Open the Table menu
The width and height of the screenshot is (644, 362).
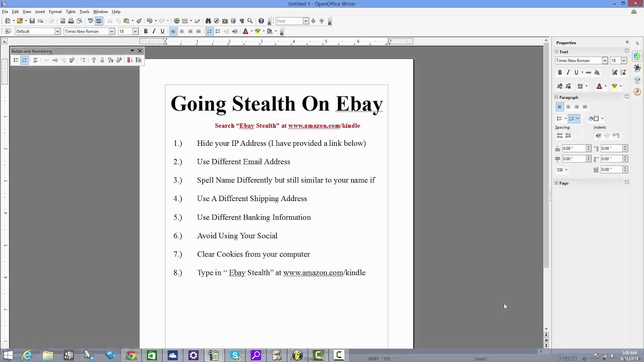click(x=70, y=12)
